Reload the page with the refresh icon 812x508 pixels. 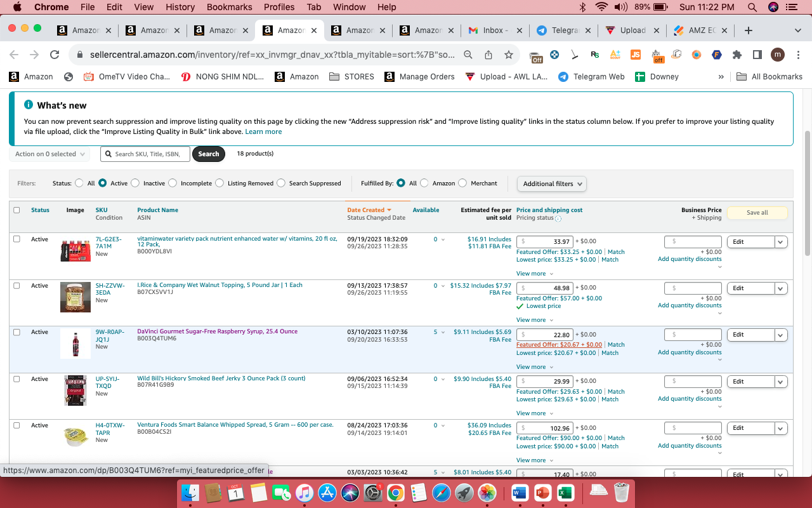(55, 55)
